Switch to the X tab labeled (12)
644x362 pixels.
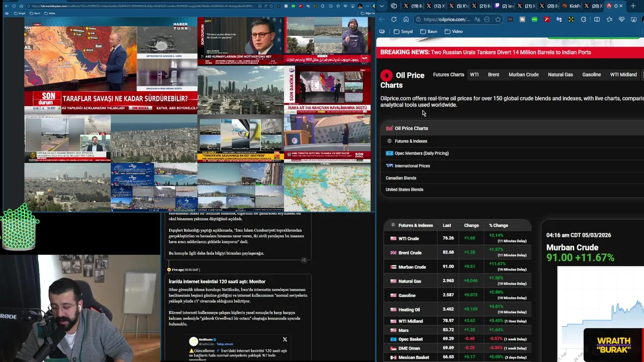436,6
